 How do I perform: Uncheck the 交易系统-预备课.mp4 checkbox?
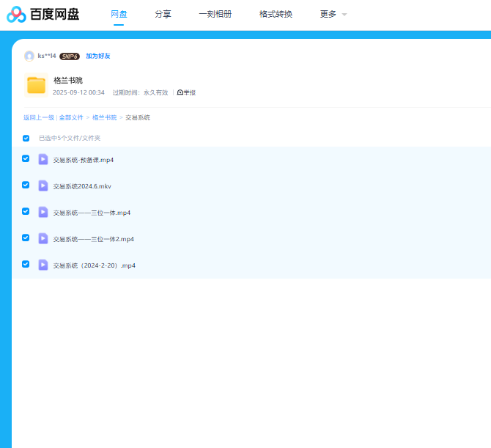pyautogui.click(x=26, y=158)
